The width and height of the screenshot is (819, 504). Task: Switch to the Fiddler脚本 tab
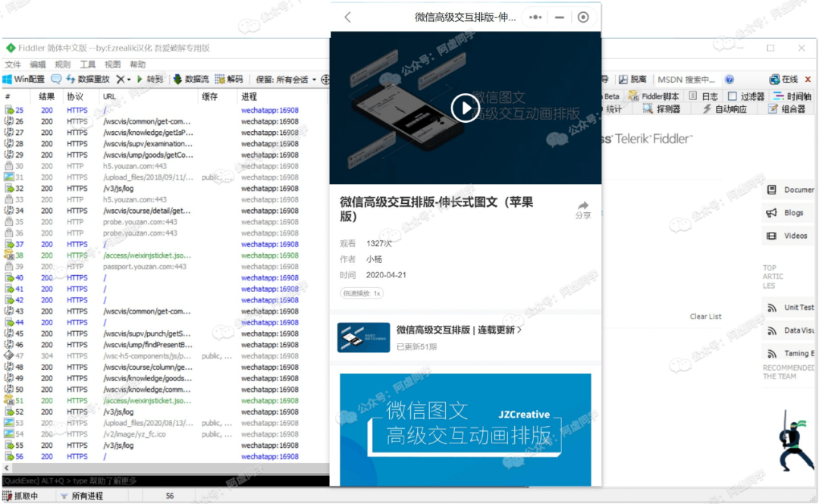[x=654, y=96]
